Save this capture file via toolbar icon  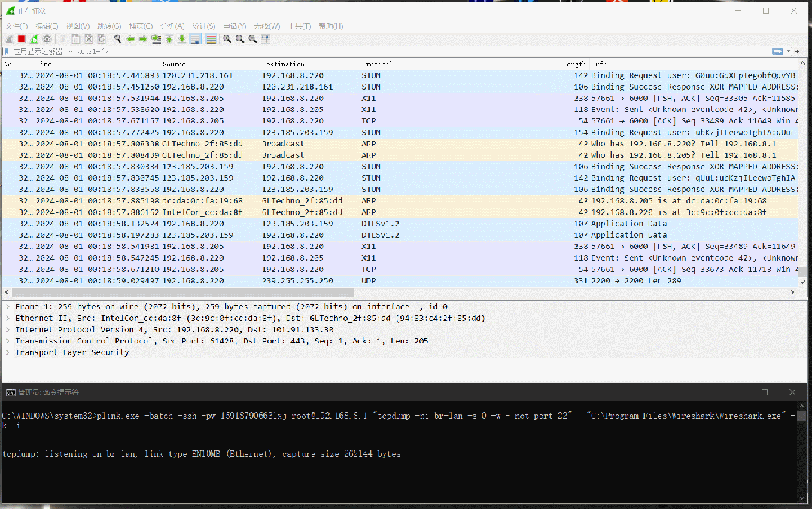[x=75, y=39]
